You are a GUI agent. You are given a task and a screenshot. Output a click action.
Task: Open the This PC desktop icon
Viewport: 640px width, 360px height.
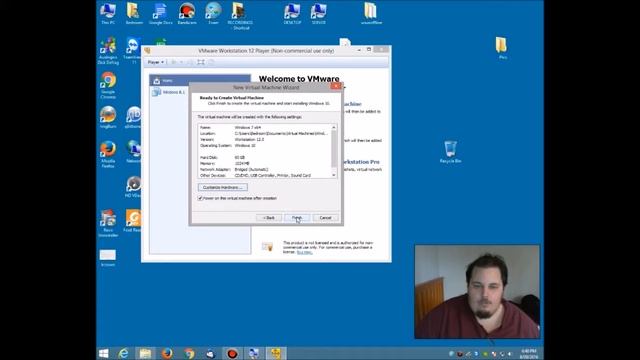[x=108, y=13]
